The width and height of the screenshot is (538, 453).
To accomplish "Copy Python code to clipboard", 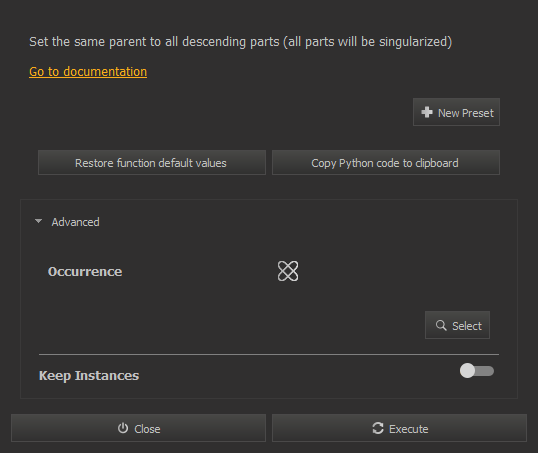I will coord(386,163).
